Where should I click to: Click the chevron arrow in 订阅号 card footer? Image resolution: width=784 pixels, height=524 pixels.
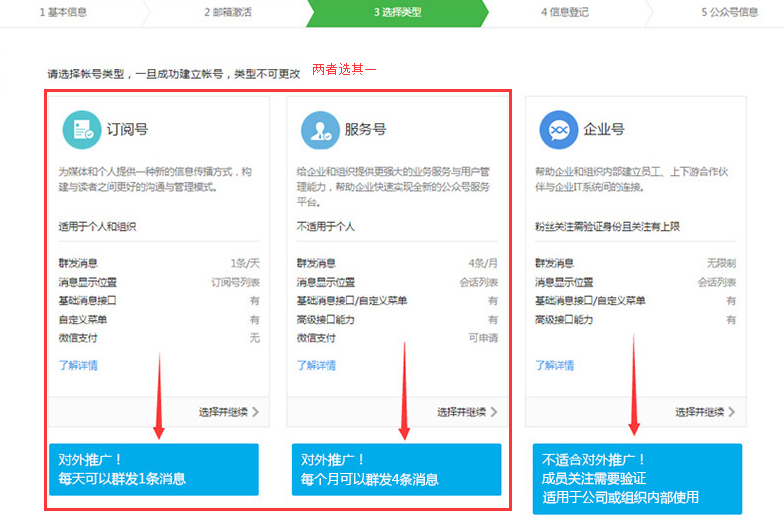pyautogui.click(x=255, y=411)
